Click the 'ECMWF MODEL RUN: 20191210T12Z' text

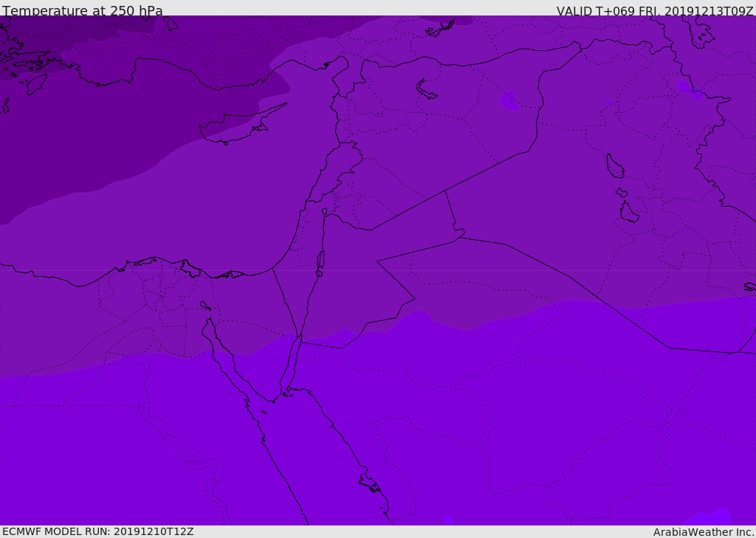[x=98, y=532]
